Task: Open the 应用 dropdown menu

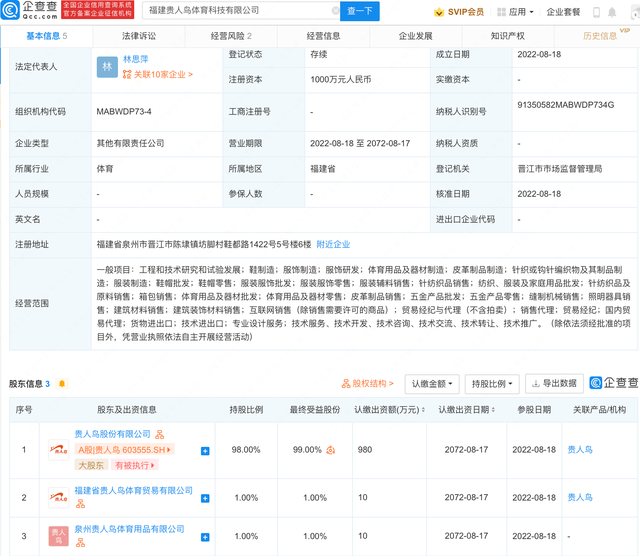Action: coord(516,12)
